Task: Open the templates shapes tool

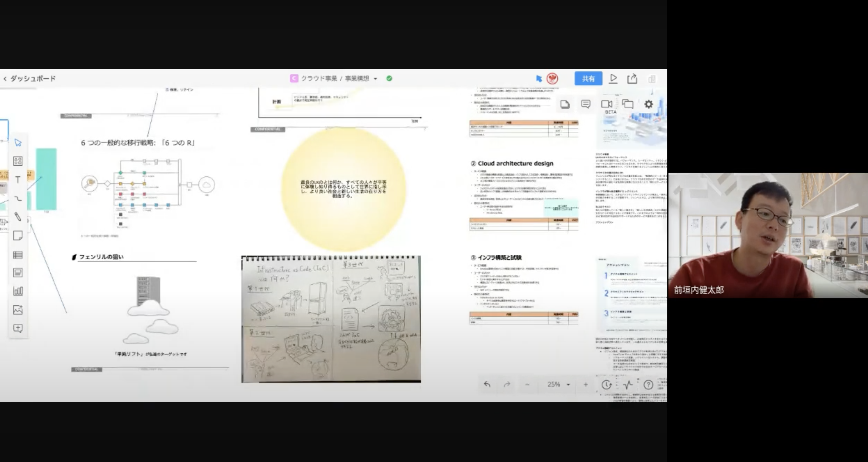Action: 18,161
